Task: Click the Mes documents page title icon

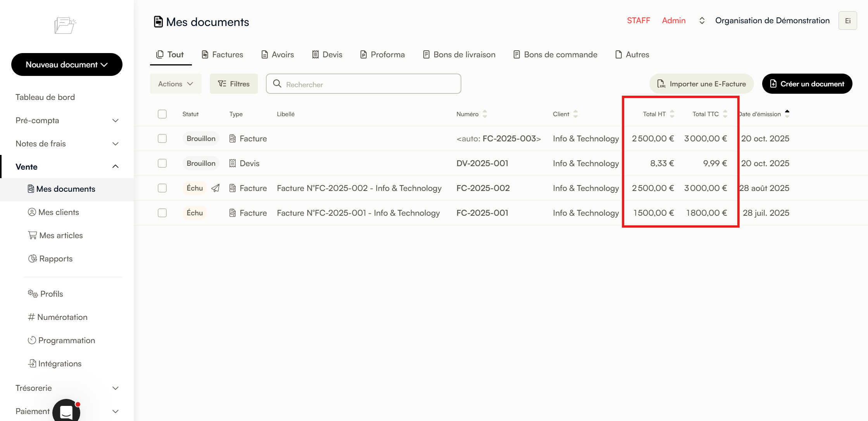Action: [158, 22]
